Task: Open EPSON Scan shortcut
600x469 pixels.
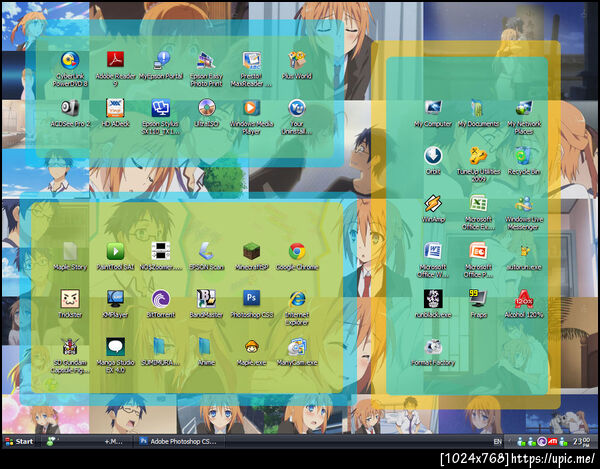Action: (206, 251)
